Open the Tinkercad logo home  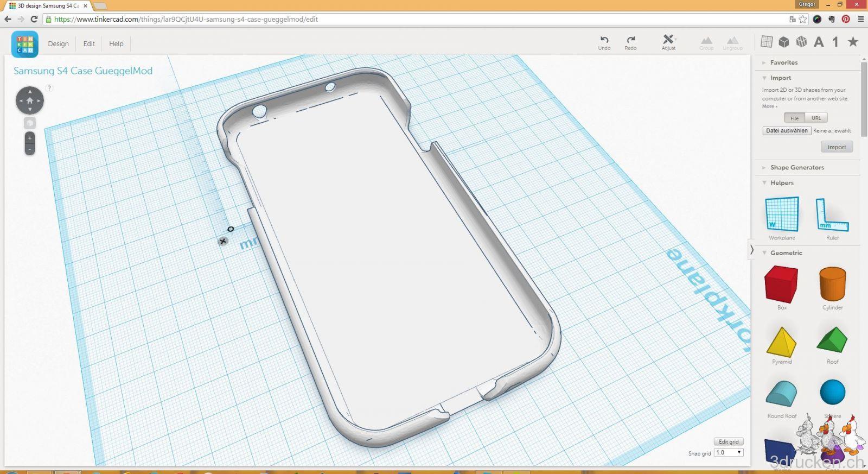coord(24,44)
